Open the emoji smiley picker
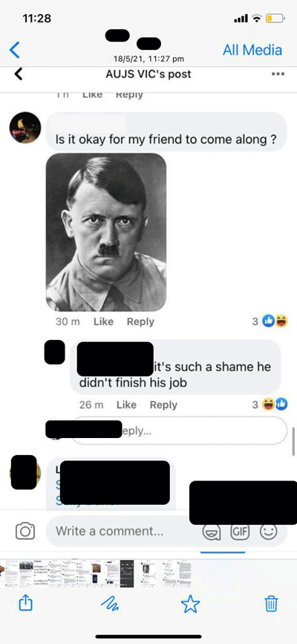297x644 pixels. 268,531
